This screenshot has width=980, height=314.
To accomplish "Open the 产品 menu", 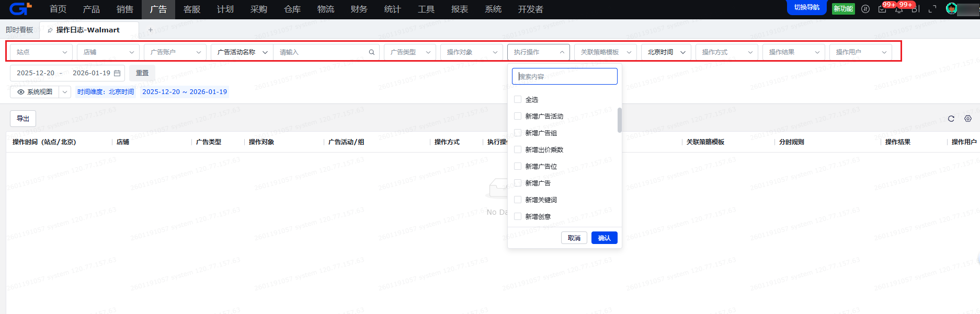I will [x=92, y=9].
